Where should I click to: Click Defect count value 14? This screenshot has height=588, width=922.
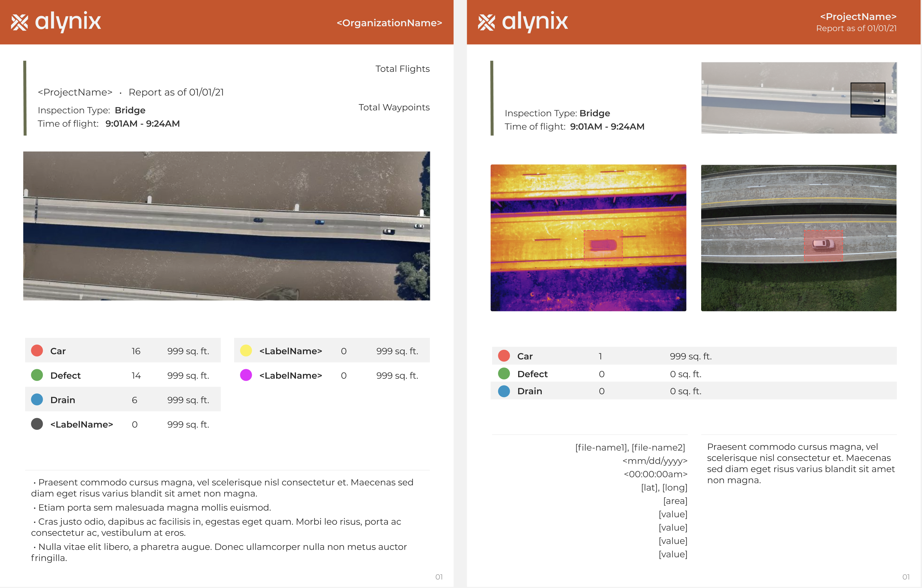[x=136, y=376]
